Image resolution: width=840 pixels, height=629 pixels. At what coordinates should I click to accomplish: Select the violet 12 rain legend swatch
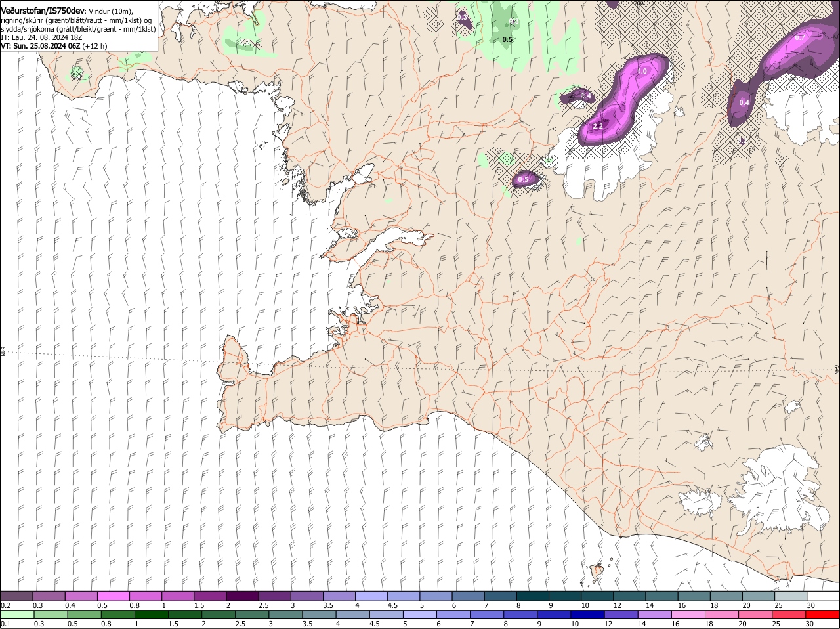click(621, 615)
